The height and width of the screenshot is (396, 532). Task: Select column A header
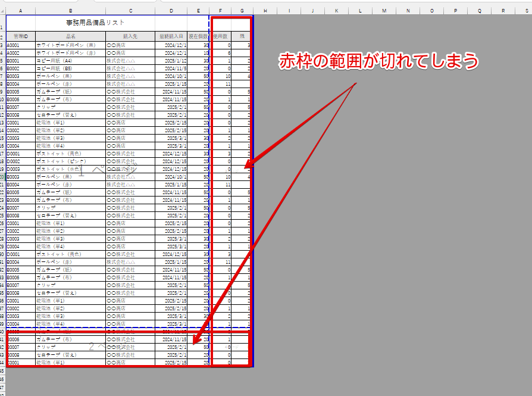click(21, 11)
